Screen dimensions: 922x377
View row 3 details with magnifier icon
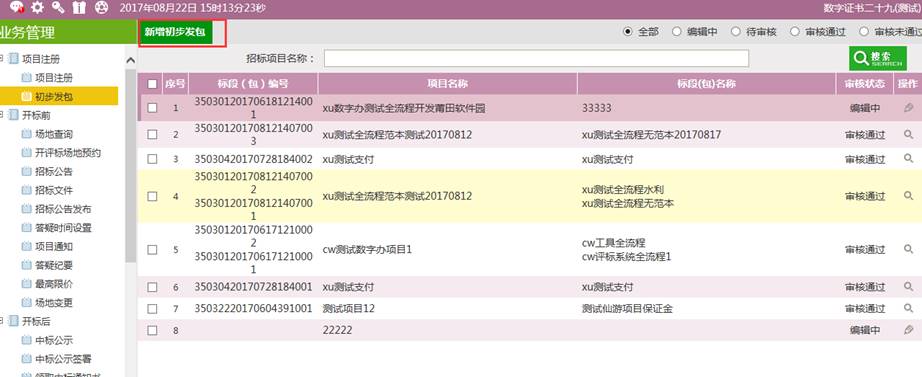(x=908, y=158)
